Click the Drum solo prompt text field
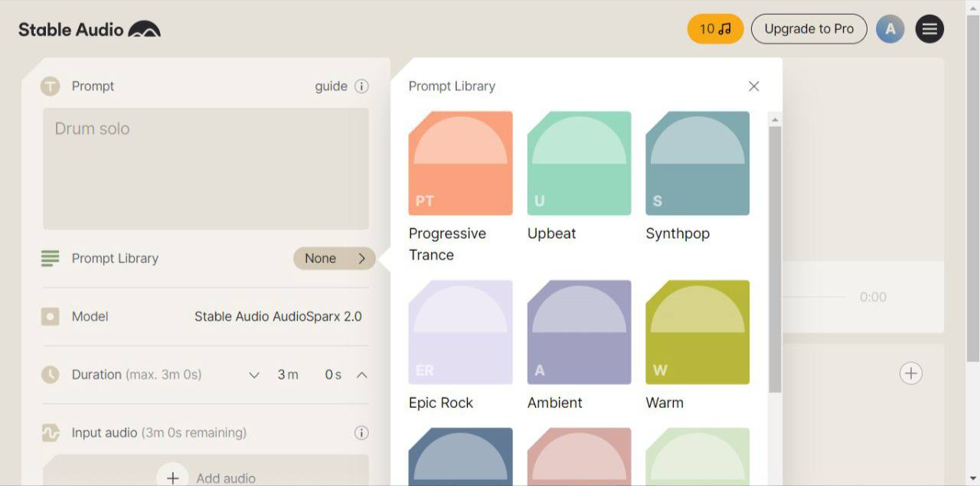 (x=205, y=168)
